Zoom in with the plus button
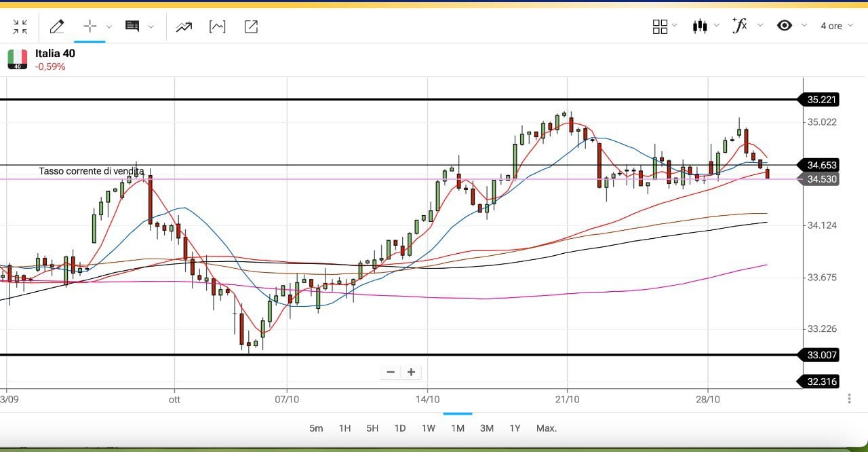The height and width of the screenshot is (452, 868). [x=411, y=372]
